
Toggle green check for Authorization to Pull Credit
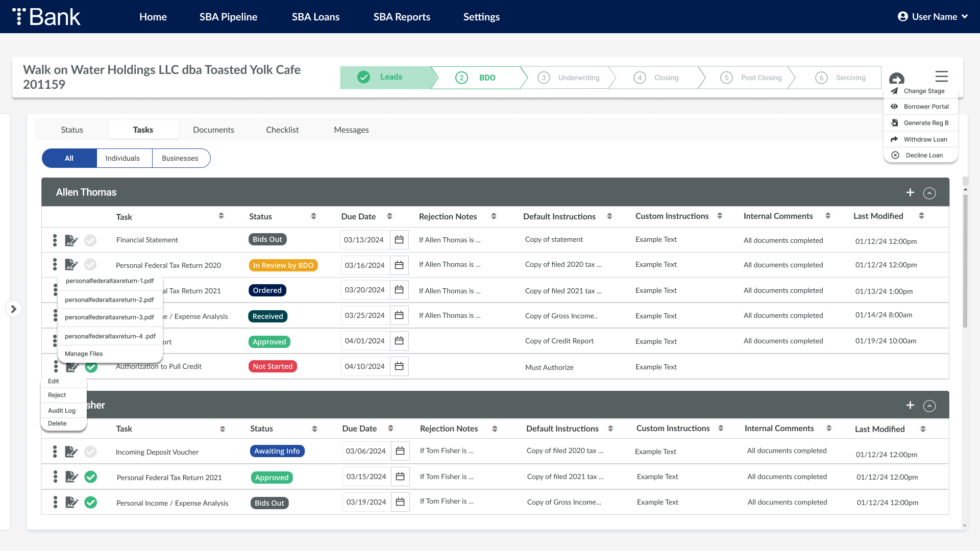pos(91,367)
